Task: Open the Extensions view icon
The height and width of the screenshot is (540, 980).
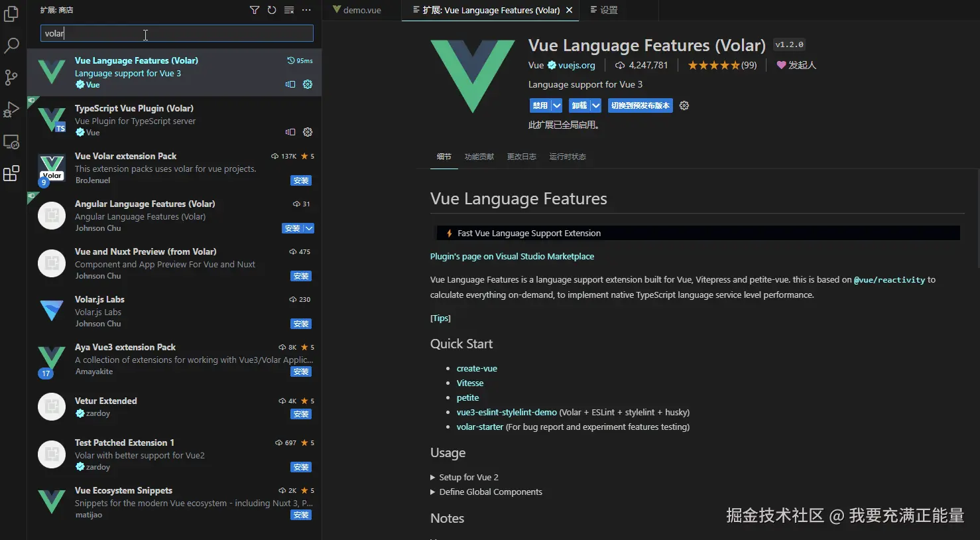Action: click(x=11, y=173)
